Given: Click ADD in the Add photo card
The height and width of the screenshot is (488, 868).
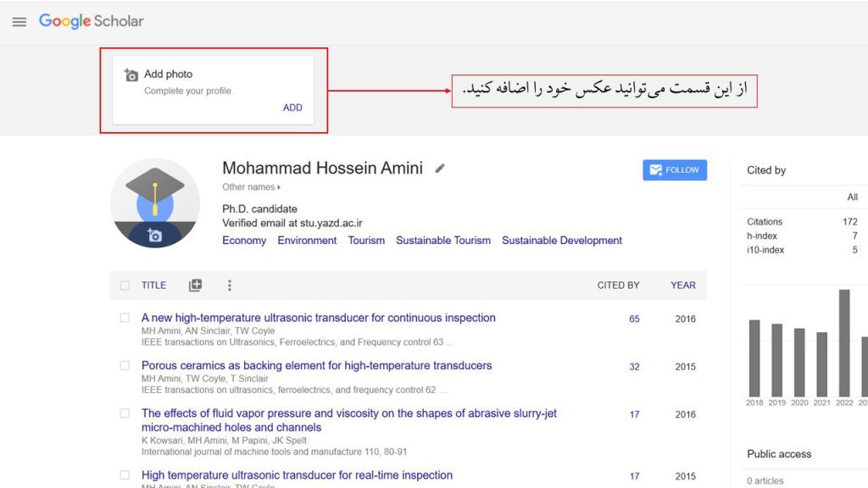Looking at the screenshot, I should (x=292, y=108).
